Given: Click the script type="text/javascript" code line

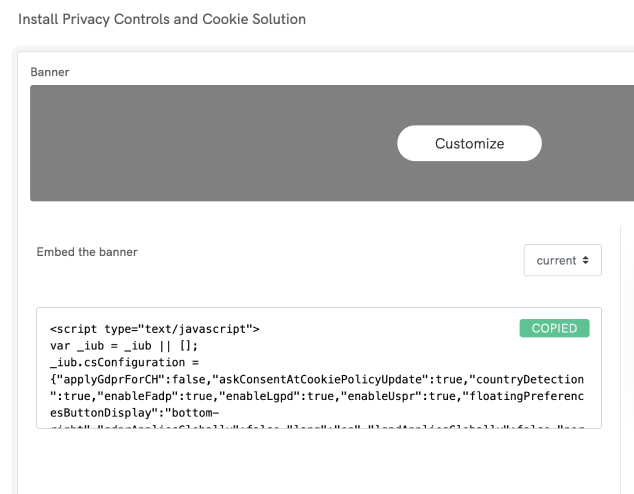Looking at the screenshot, I should [x=155, y=329].
